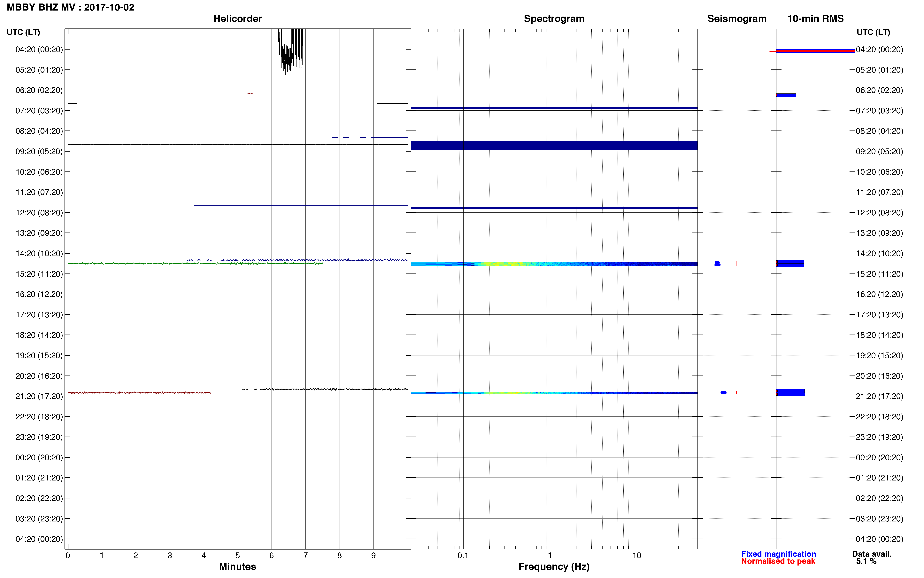Click the left '09:20 (05:20)' time label
Screen dimensions: 924x578
tap(39, 151)
